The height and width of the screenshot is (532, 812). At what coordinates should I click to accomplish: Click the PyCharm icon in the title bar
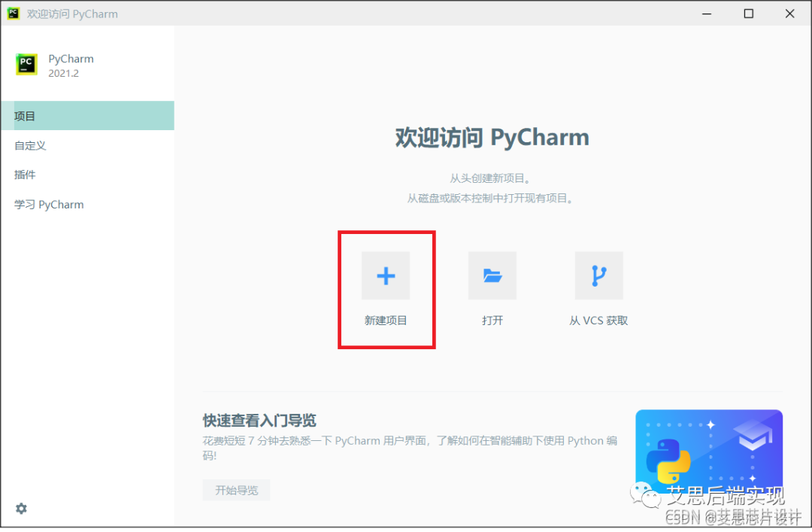[14, 14]
